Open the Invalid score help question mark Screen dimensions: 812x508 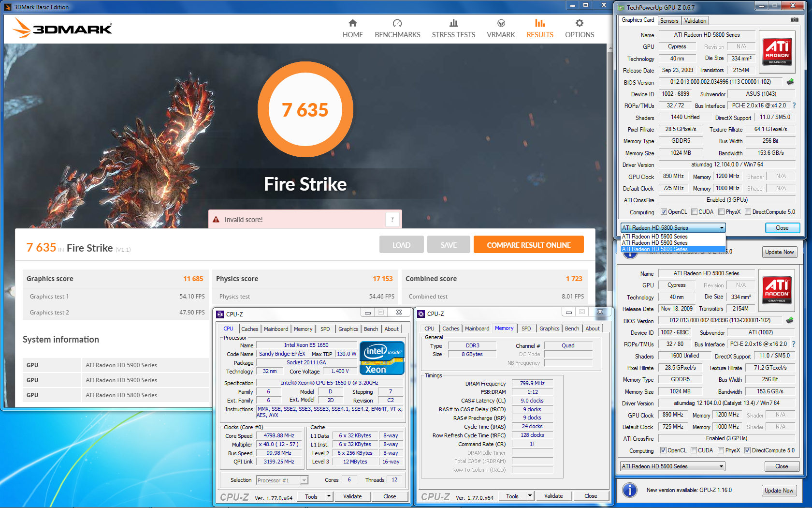point(392,219)
